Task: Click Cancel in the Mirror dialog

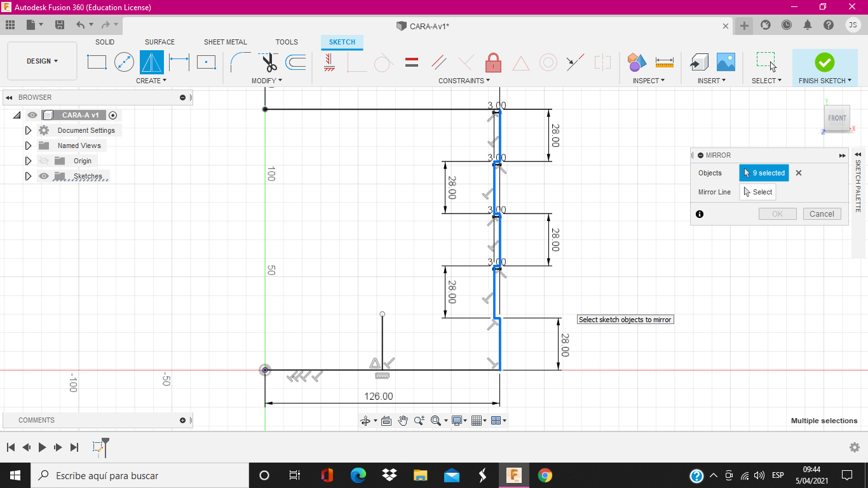Action: pos(822,214)
